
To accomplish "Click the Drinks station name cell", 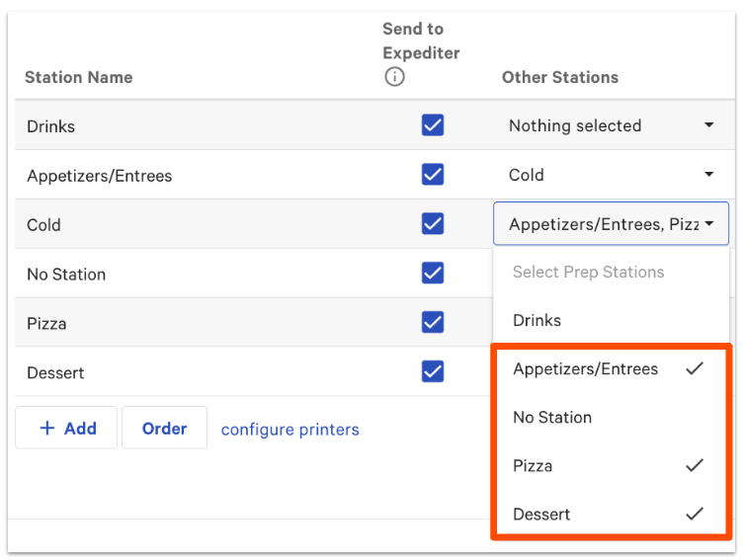I will tap(51, 126).
